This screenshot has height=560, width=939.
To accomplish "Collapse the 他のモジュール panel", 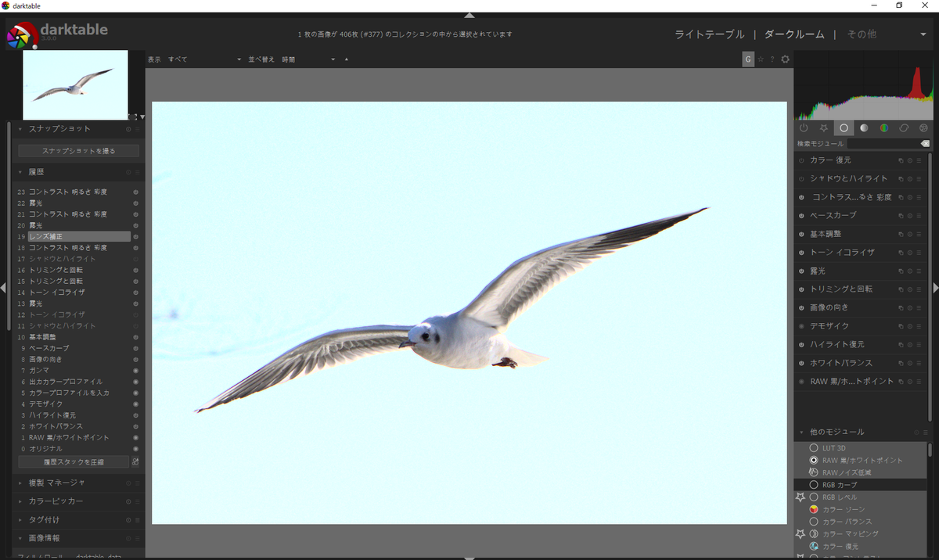I will 801,432.
